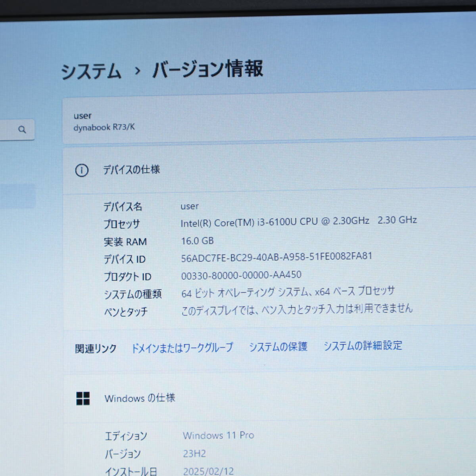Open システムの詳細設定 link
Screen dimensions: 476x476
[363, 345]
